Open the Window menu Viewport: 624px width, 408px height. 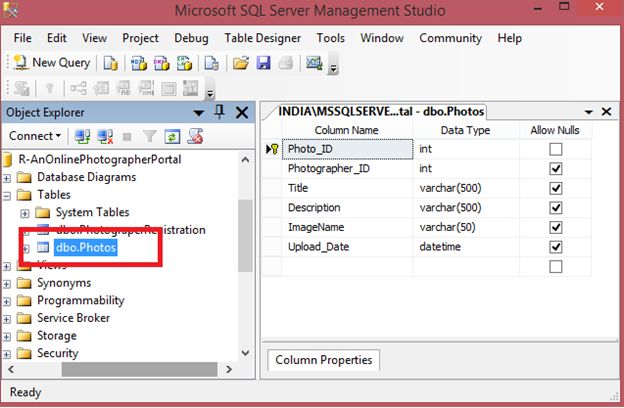click(382, 38)
